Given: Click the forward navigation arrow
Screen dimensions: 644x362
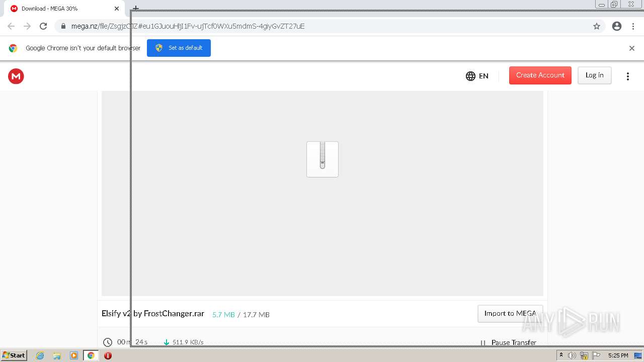Looking at the screenshot, I should 27,26.
